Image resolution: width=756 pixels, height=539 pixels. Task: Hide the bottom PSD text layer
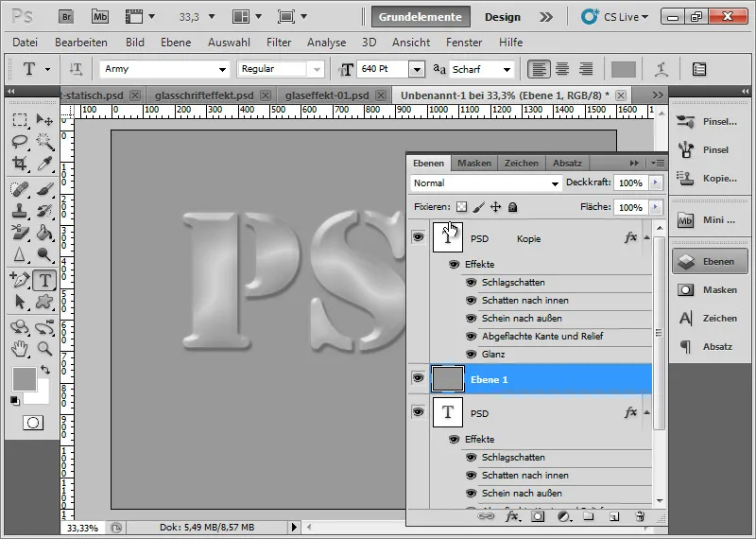coord(418,412)
